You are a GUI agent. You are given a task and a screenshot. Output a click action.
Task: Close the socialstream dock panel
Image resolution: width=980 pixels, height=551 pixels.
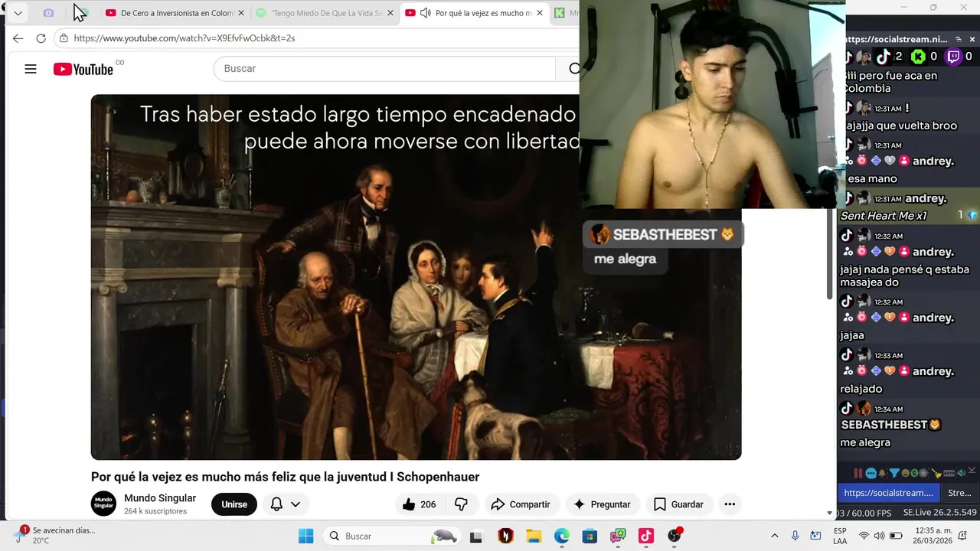coord(972,39)
